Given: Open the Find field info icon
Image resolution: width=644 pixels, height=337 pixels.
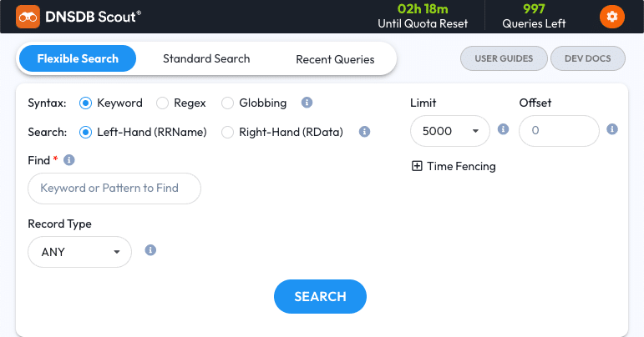Looking at the screenshot, I should point(69,160).
